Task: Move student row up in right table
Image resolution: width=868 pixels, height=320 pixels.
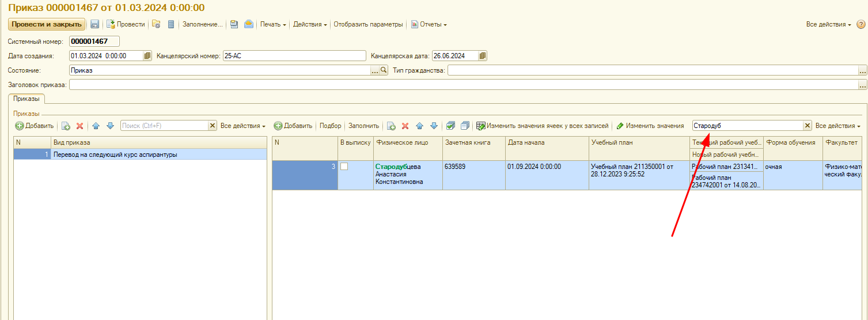Action: [x=420, y=126]
